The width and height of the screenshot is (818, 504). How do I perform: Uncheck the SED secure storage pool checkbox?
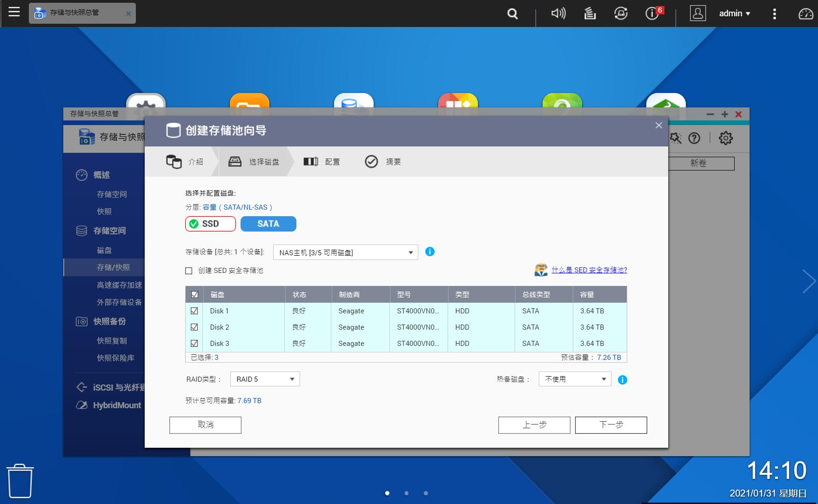188,270
